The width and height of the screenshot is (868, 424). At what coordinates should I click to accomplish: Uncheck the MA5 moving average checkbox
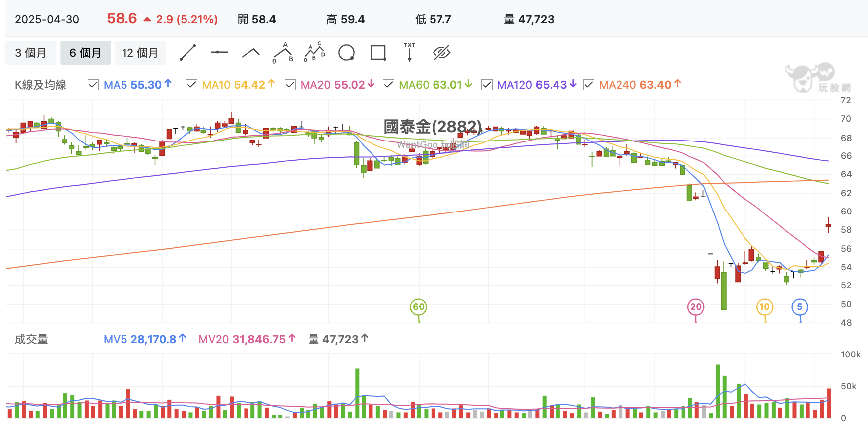click(93, 85)
